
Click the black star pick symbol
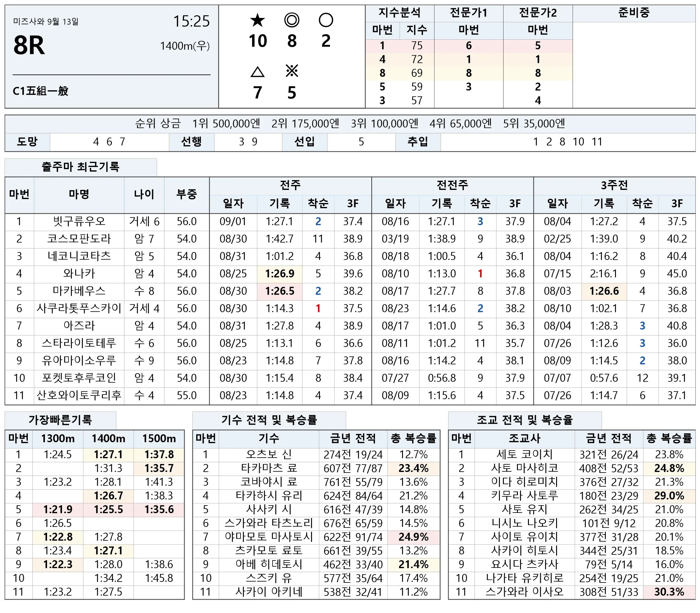pyautogui.click(x=257, y=20)
